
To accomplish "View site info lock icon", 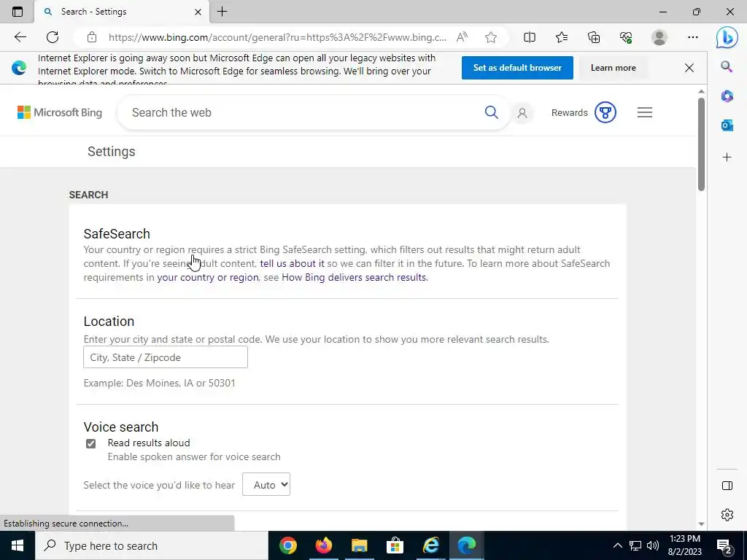I will [92, 37].
